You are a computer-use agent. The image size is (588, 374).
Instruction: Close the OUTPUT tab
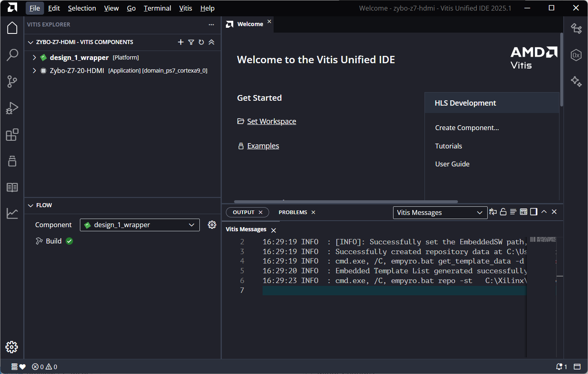[261, 212]
